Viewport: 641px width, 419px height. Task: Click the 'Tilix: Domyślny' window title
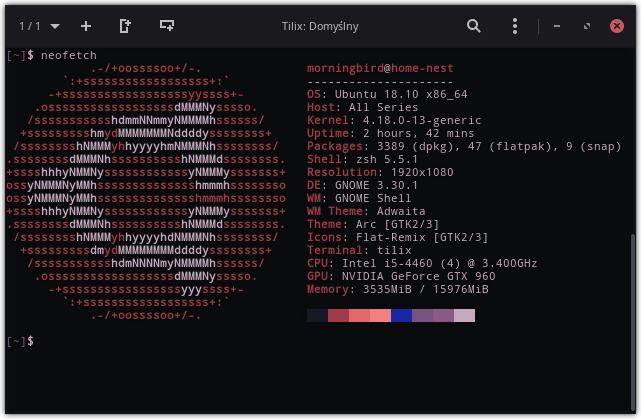pos(319,25)
